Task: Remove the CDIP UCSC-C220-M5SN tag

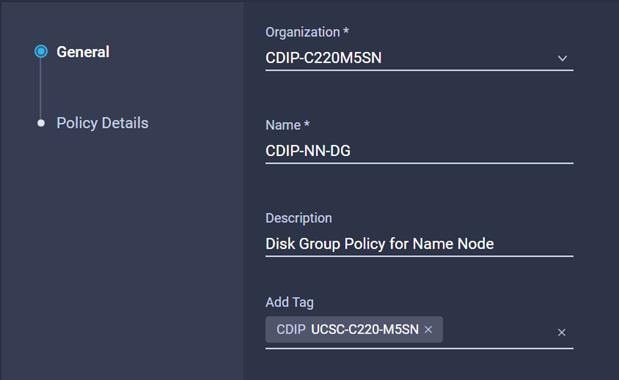Action: (x=428, y=329)
